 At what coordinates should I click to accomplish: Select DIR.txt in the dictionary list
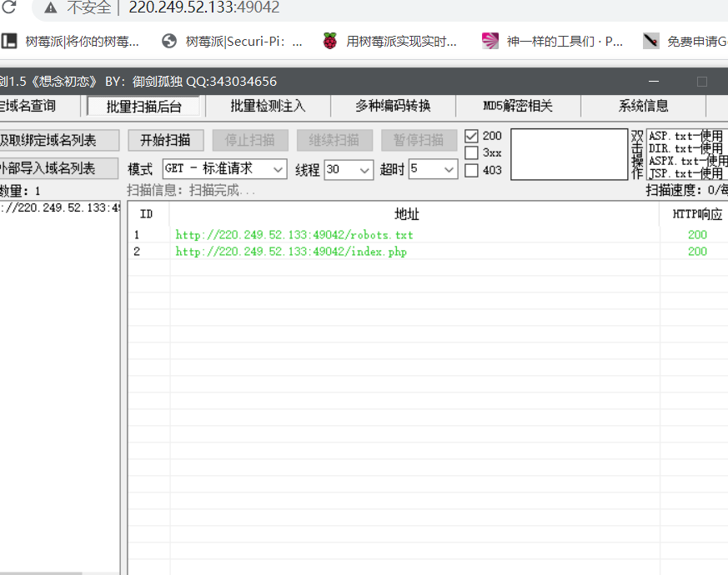pyautogui.click(x=685, y=148)
